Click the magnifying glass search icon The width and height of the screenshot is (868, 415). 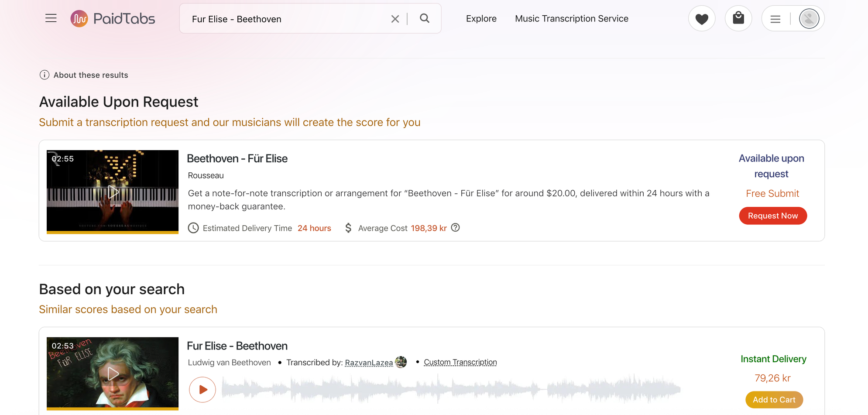coord(425,18)
